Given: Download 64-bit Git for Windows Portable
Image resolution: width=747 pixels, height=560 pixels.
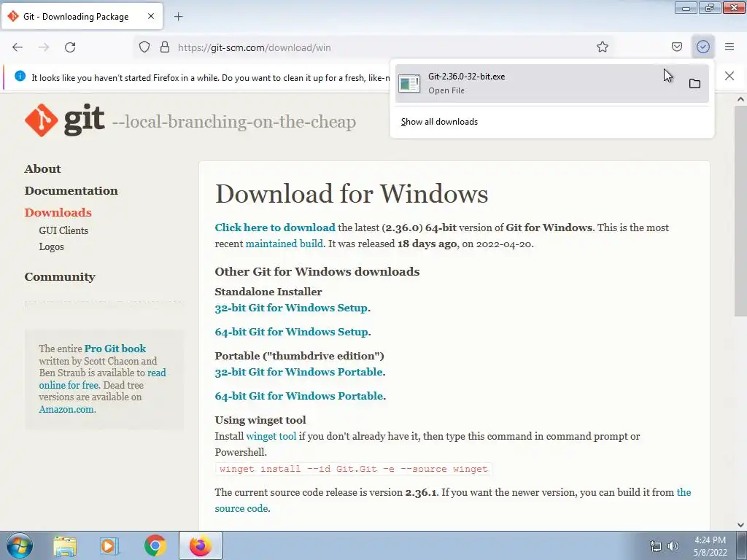Looking at the screenshot, I should point(299,396).
